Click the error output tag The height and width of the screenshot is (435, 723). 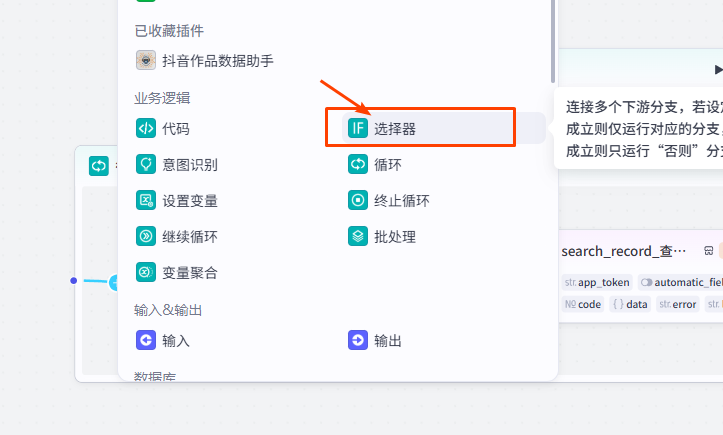[677, 304]
